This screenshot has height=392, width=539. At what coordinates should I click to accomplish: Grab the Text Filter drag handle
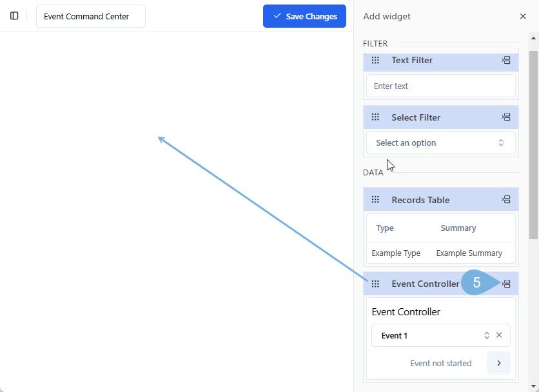tap(375, 60)
